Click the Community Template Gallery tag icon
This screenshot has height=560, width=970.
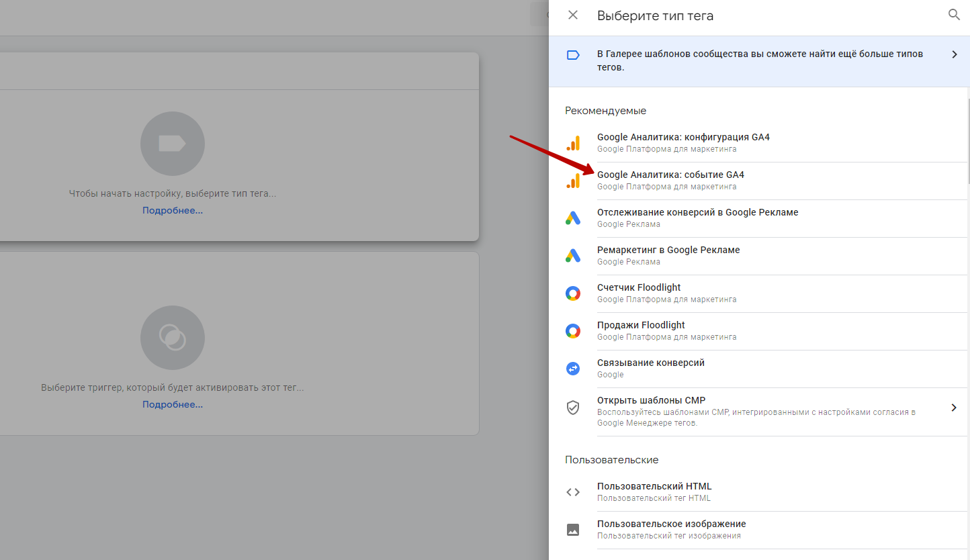point(573,55)
